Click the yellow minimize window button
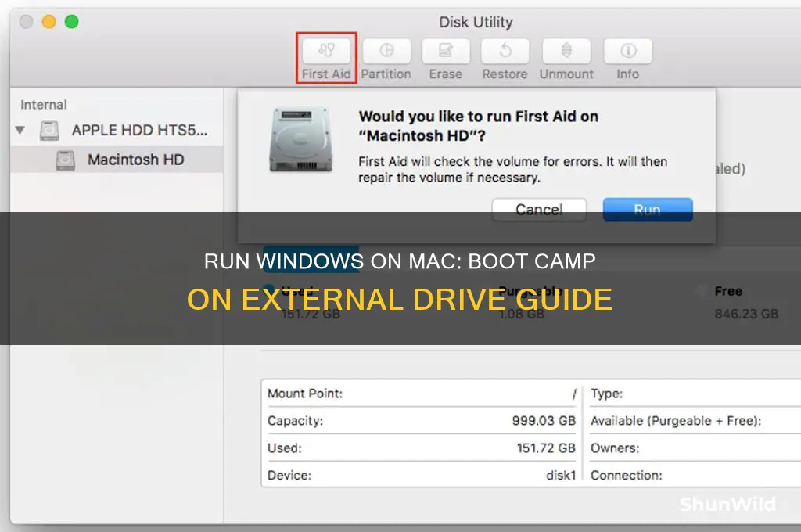The height and width of the screenshot is (532, 801). tap(49, 21)
